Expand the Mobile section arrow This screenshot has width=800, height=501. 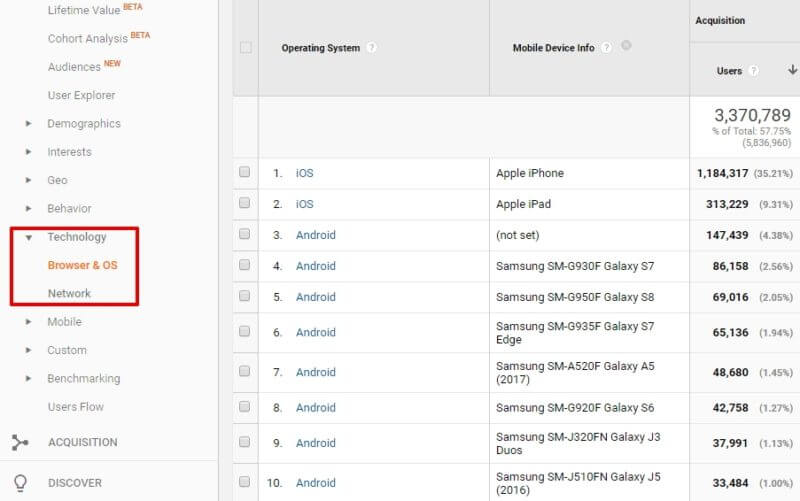pos(29,322)
